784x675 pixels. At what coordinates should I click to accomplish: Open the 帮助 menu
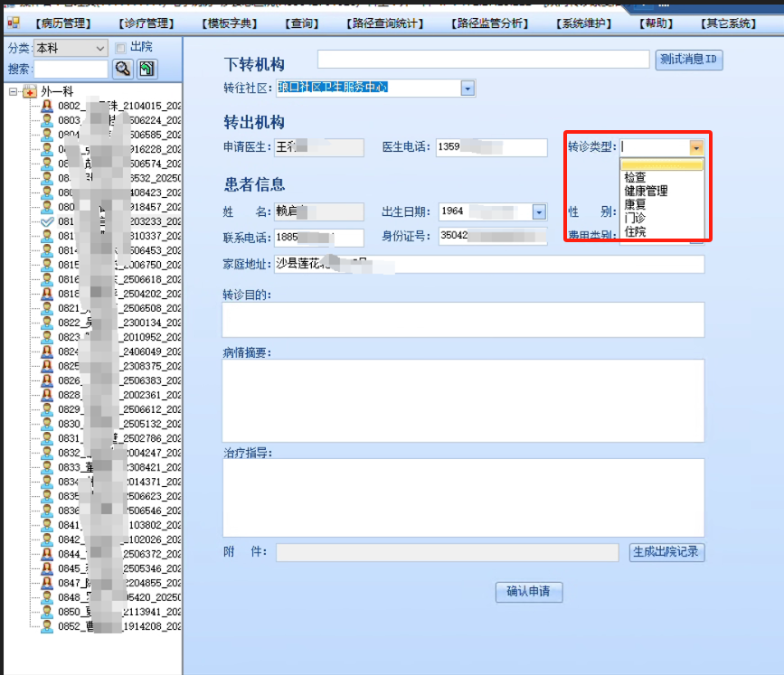point(656,23)
